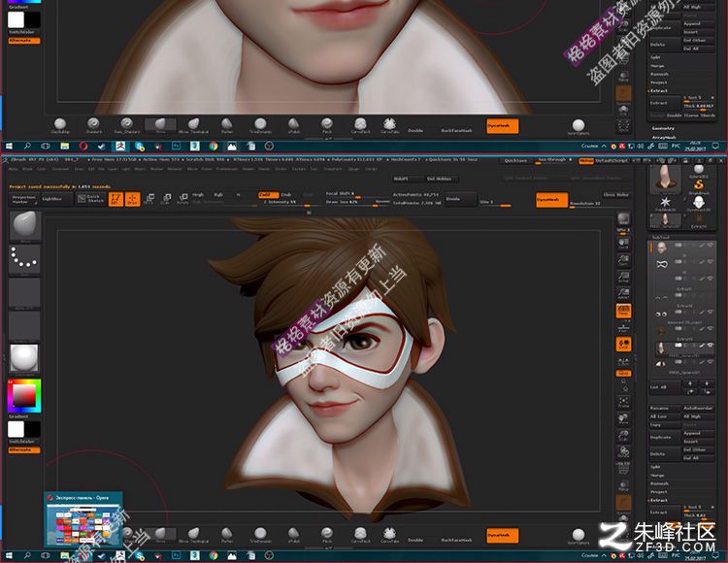Toggle Gxyz rotation mode in the lower right shelf
This screenshot has width=728, height=563.
tap(623, 373)
